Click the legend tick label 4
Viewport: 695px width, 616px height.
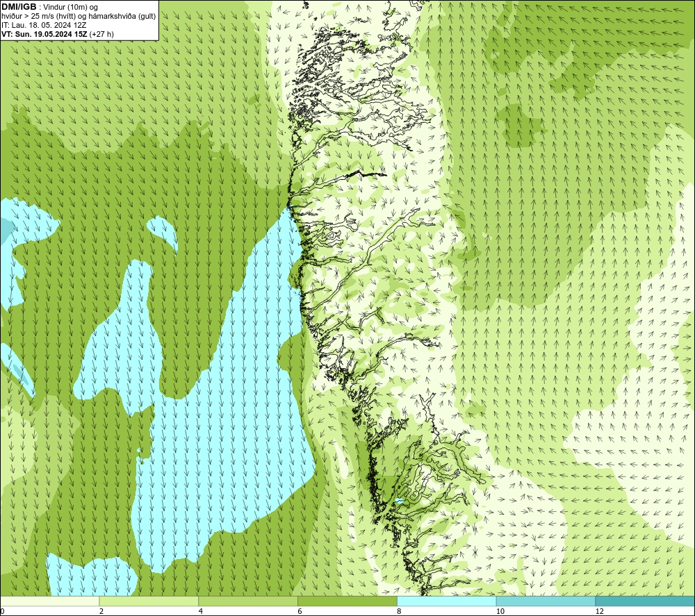tap(201, 612)
